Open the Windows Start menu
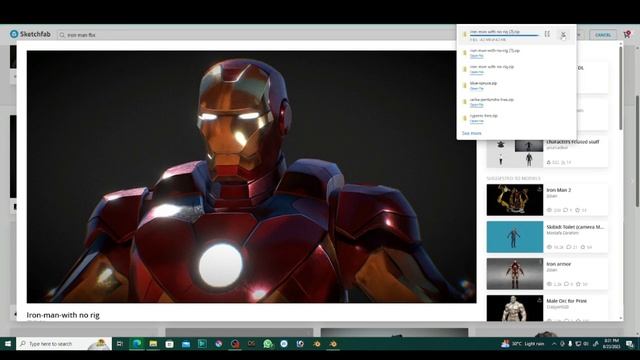 click(x=7, y=344)
